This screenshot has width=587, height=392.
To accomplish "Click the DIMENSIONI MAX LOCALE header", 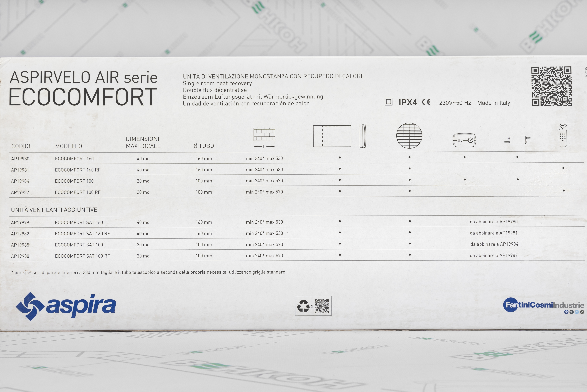I will 143,142.
